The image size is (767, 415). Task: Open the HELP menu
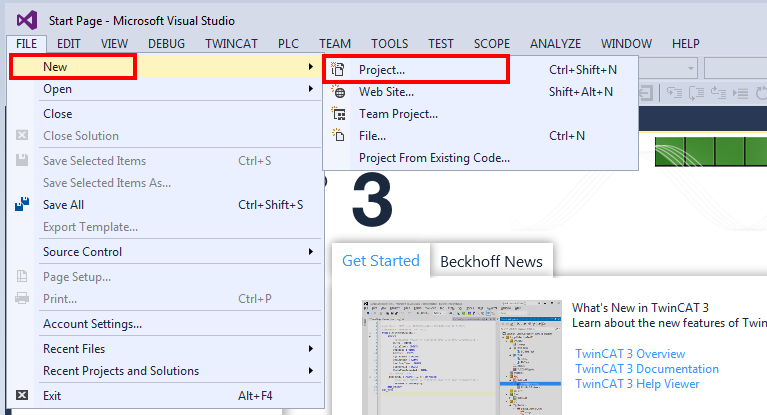[x=685, y=44]
